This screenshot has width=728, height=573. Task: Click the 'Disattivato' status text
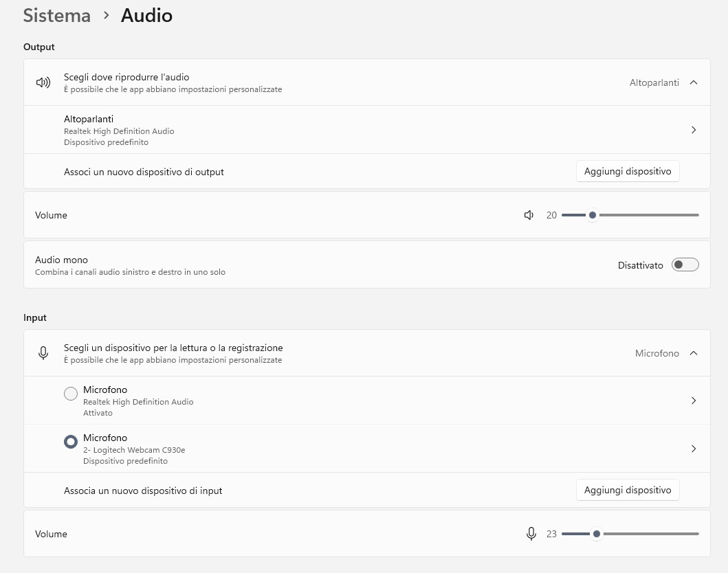tap(640, 265)
